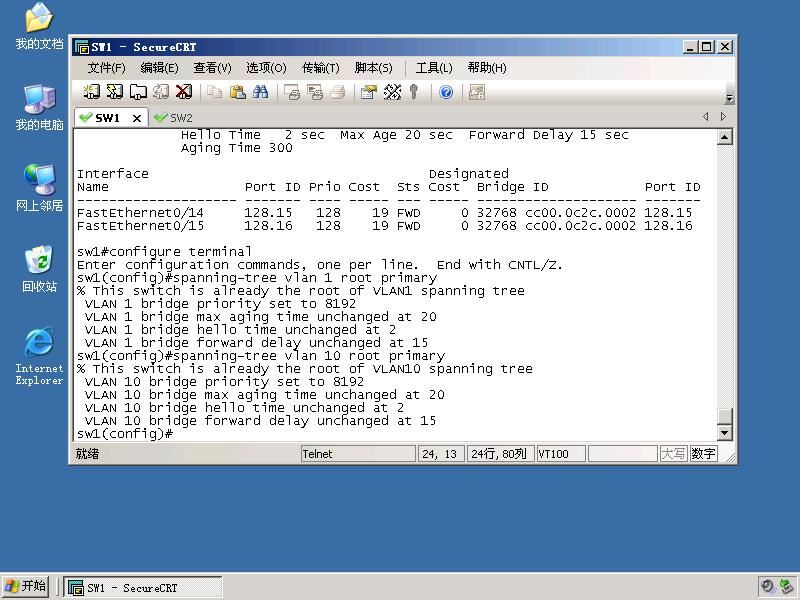
Task: Minimize the SecureCRT window
Action: coord(690,47)
